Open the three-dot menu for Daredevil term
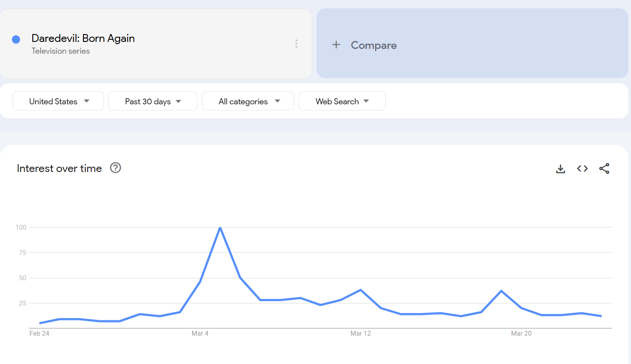The image size is (631, 364). pos(297,44)
